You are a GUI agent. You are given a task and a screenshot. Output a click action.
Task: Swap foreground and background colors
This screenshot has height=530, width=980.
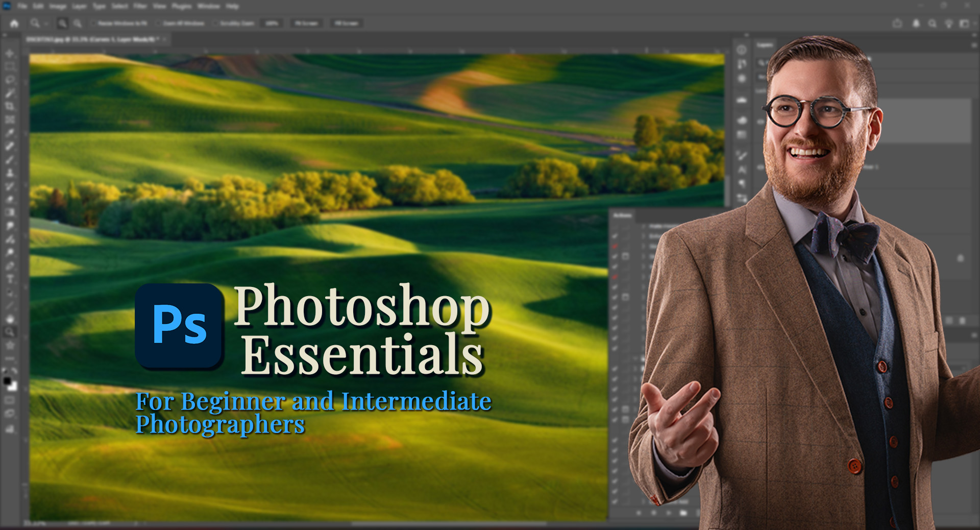coord(14,371)
